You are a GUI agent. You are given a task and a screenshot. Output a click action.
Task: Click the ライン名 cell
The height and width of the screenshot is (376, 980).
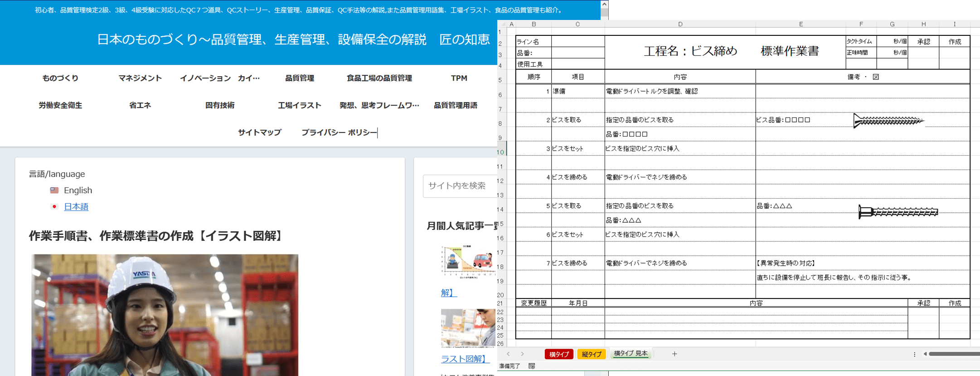tap(534, 42)
